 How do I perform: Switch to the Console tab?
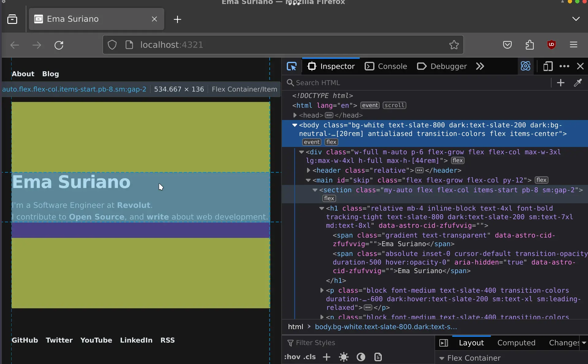click(x=386, y=66)
